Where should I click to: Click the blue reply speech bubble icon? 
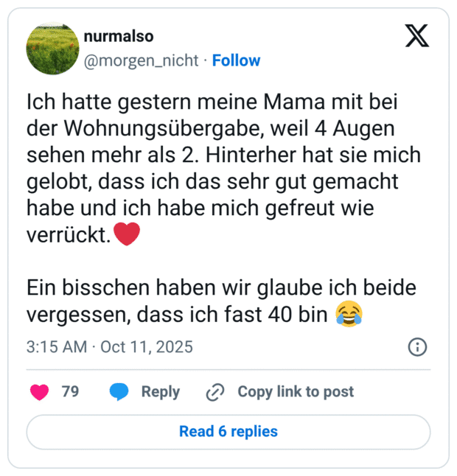point(119,392)
